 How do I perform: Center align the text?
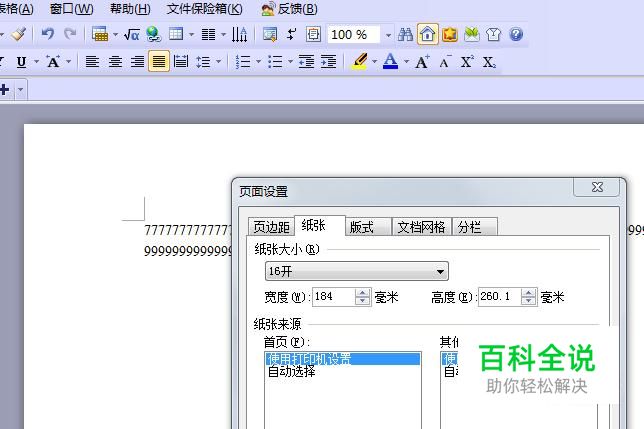115,62
